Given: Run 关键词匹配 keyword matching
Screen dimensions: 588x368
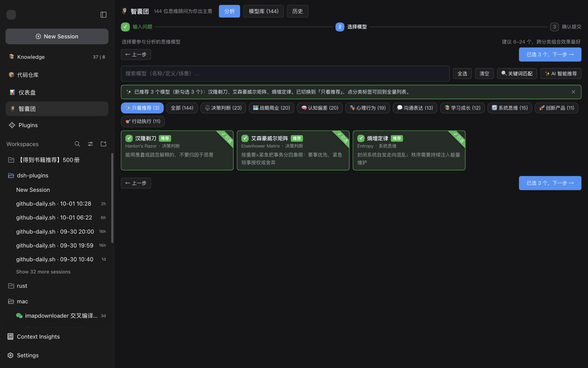Looking at the screenshot, I should pyautogui.click(x=517, y=74).
